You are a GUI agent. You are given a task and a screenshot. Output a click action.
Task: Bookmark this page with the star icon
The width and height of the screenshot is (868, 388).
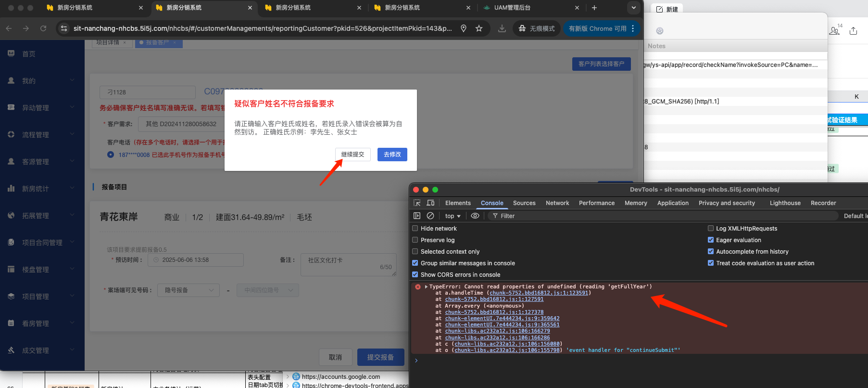(x=479, y=28)
